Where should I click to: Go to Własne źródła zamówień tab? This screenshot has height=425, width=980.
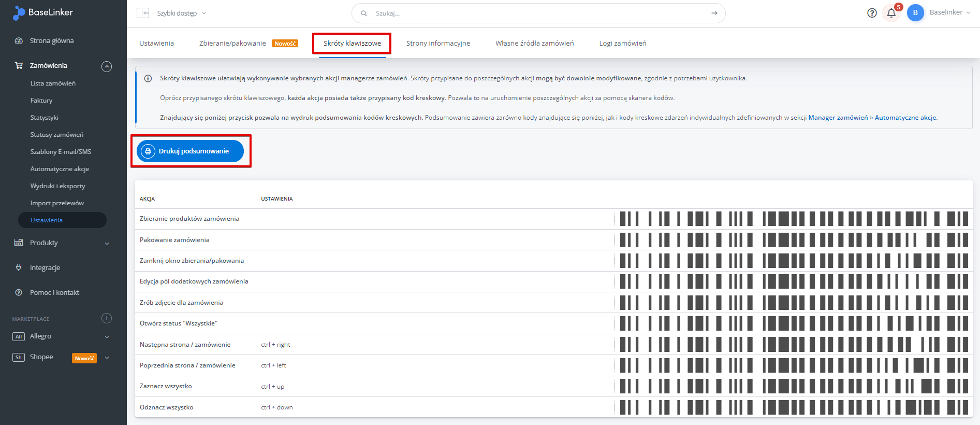[534, 43]
